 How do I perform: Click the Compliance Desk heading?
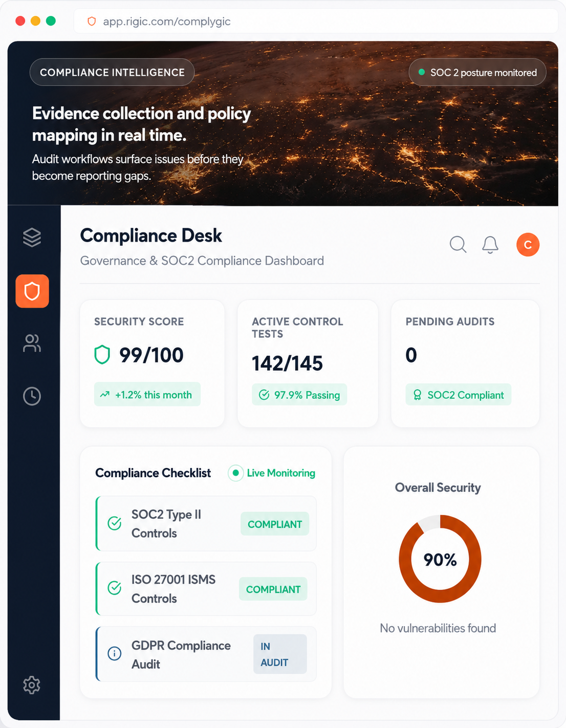click(x=151, y=235)
